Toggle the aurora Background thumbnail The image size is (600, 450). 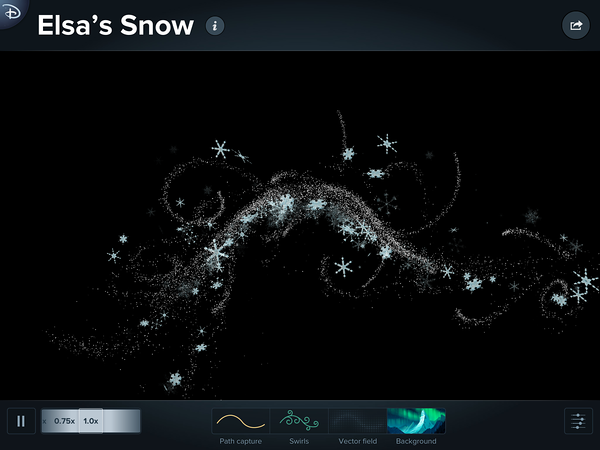(415, 420)
